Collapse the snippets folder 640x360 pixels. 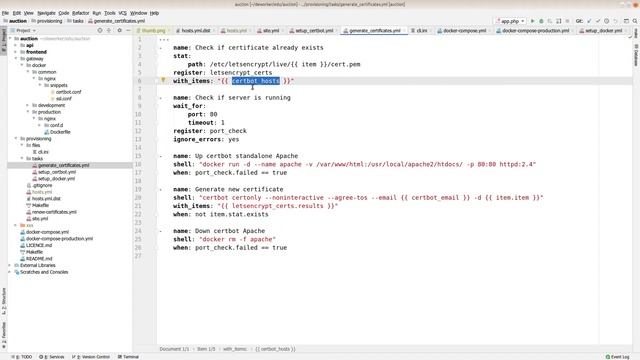coord(40,85)
